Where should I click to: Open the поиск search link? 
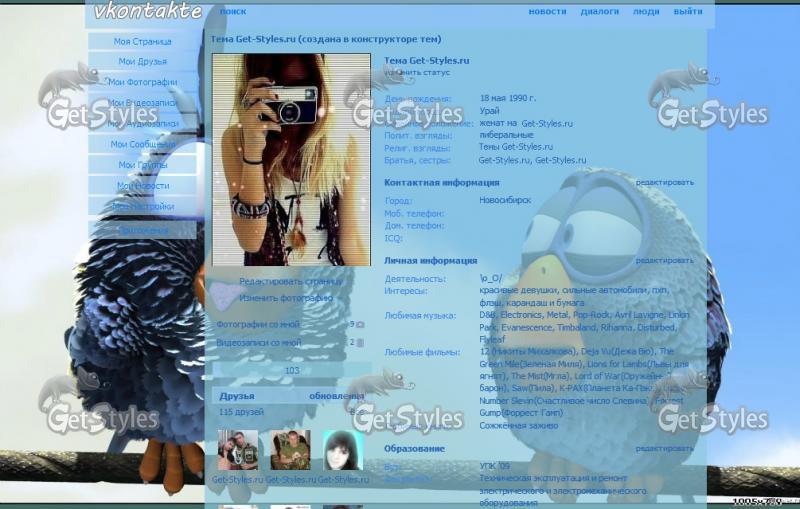[x=233, y=11]
